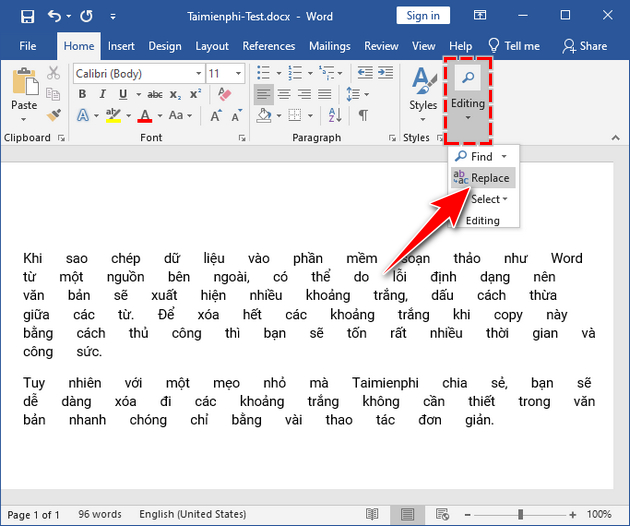
Task: Click Decrease Indent icon
Action: (364, 73)
